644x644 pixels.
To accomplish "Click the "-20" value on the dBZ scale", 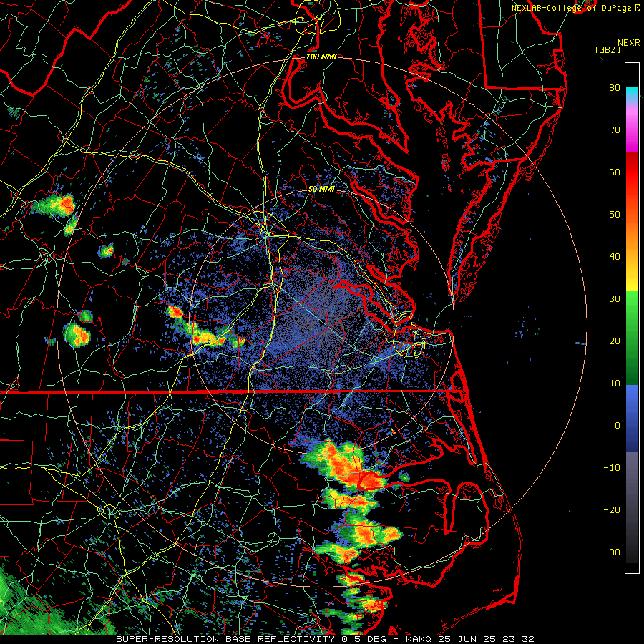I will [x=612, y=509].
